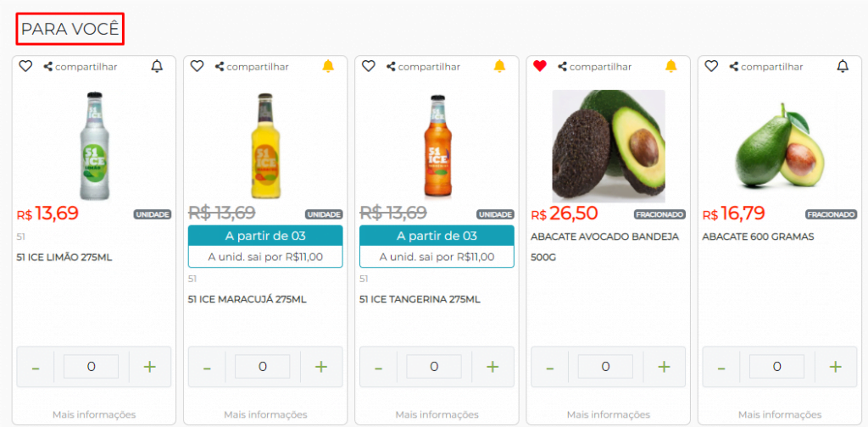Click share icon on 51 Ice Limão

81,66
